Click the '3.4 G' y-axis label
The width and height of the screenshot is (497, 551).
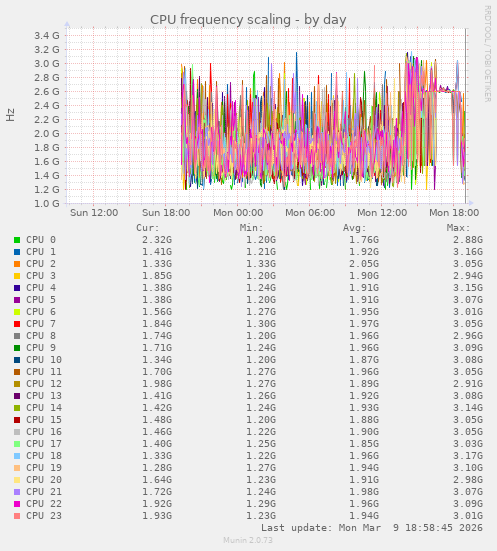point(47,36)
